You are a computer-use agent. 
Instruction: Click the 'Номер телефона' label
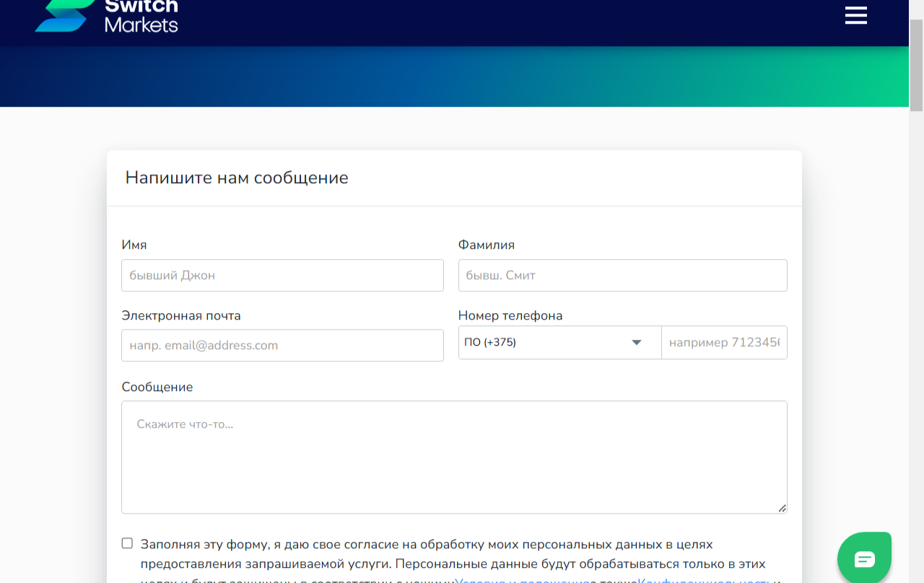click(510, 315)
